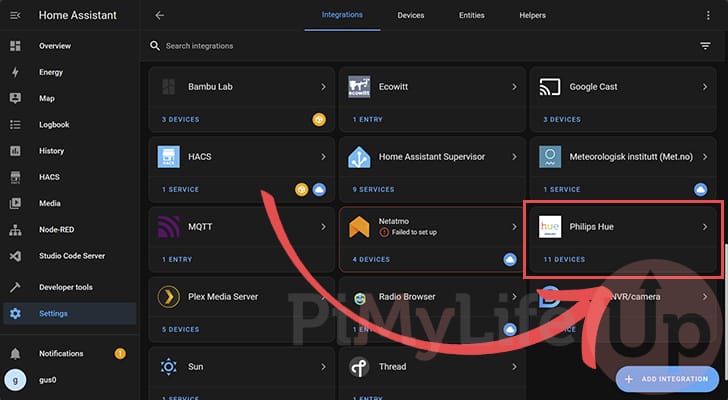Viewport: 728px width, 400px height.
Task: Click the Netatmo integration logo
Action: (x=359, y=227)
